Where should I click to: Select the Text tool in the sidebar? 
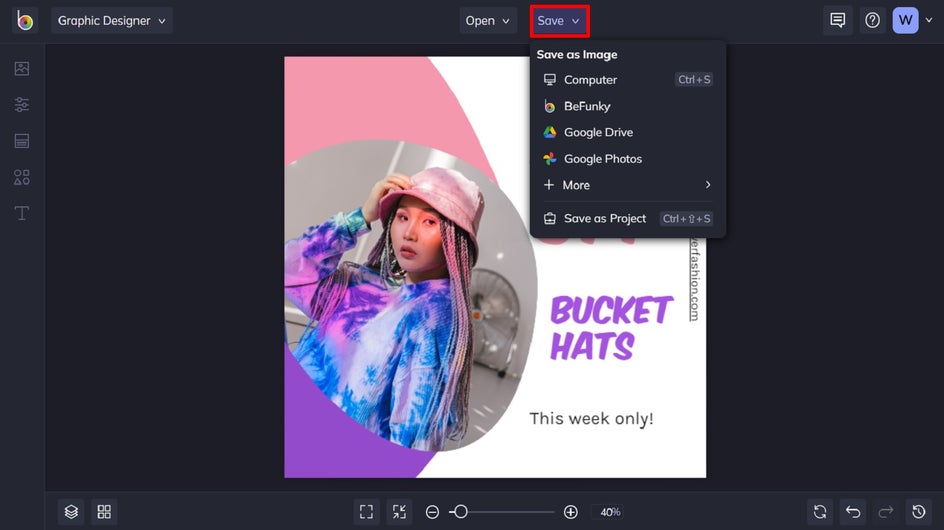[x=22, y=213]
